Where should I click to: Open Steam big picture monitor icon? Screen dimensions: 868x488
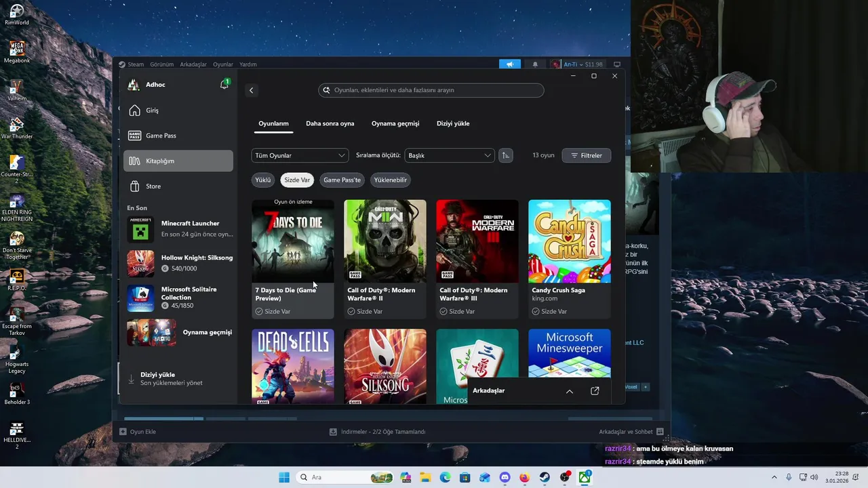[x=617, y=64]
